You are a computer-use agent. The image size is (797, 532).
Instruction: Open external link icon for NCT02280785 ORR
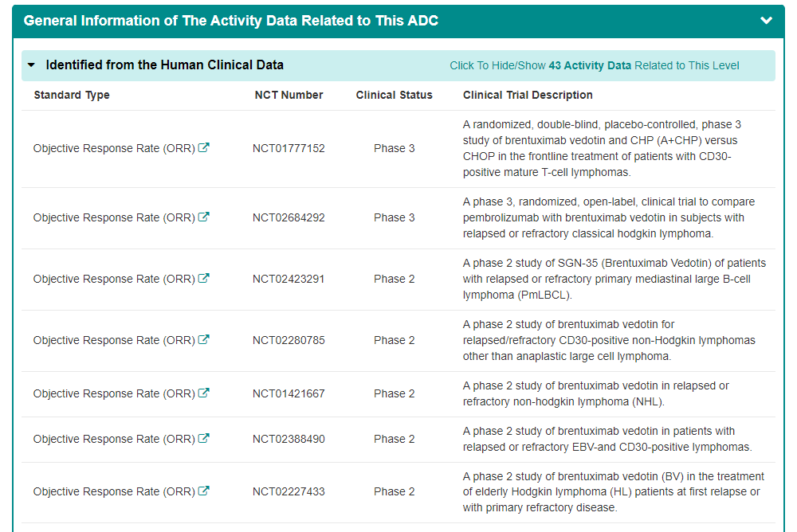pyautogui.click(x=204, y=339)
